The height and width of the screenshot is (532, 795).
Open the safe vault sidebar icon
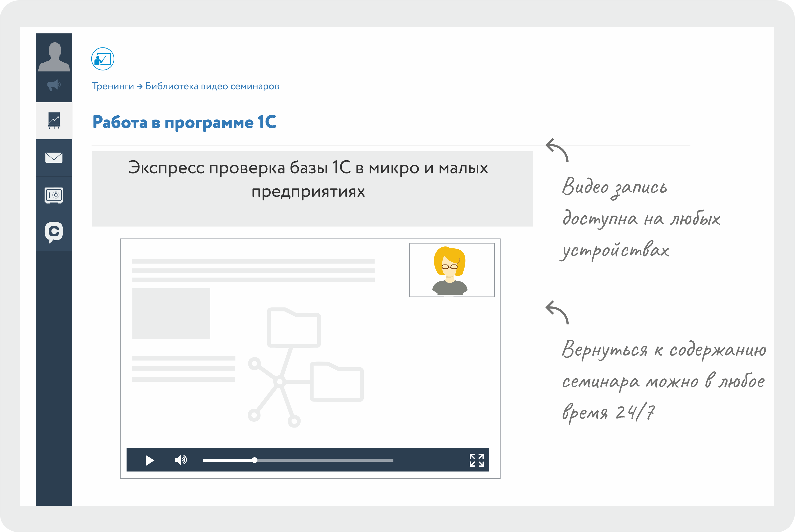click(54, 195)
